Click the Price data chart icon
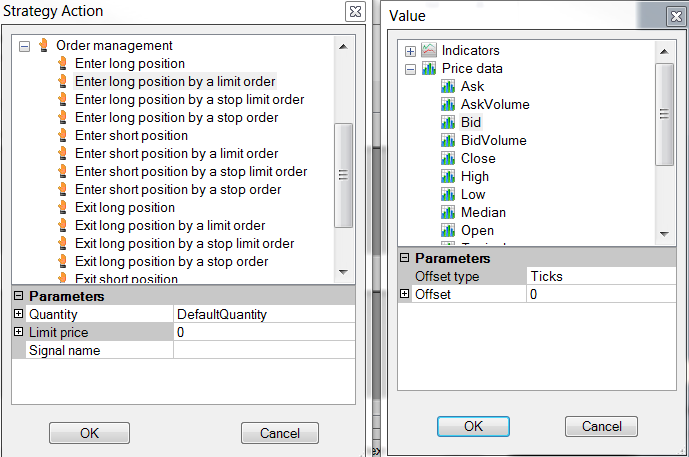This screenshot has width=689, height=457. (x=429, y=69)
